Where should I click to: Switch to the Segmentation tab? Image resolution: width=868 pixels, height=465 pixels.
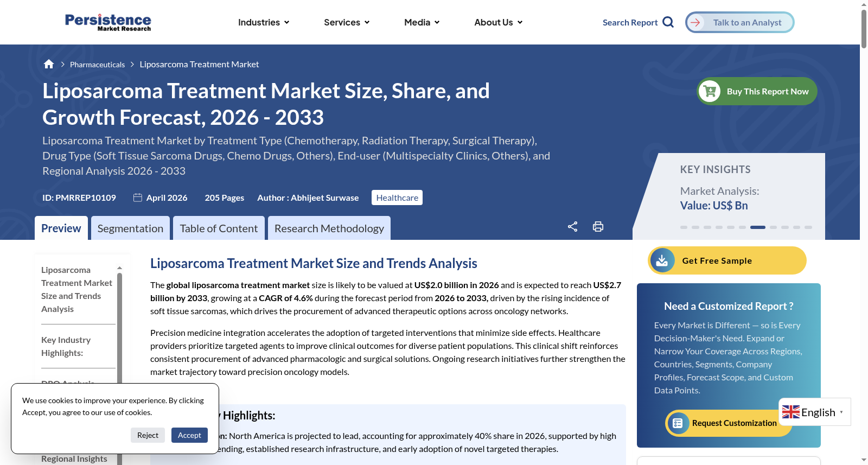tap(130, 228)
